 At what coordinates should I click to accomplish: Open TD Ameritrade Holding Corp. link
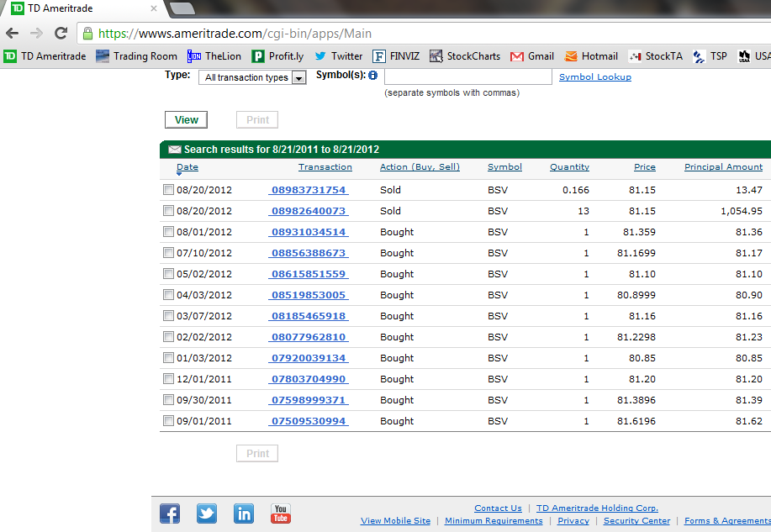click(x=597, y=508)
